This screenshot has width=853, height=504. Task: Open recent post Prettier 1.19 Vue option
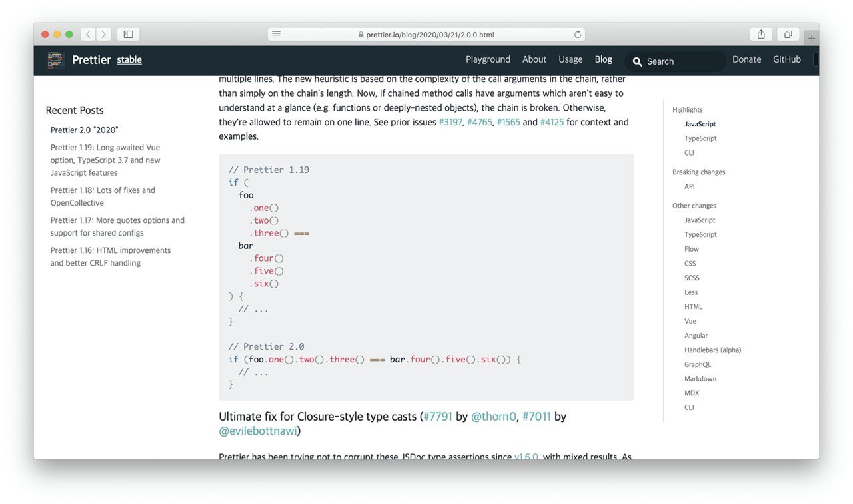tap(105, 160)
